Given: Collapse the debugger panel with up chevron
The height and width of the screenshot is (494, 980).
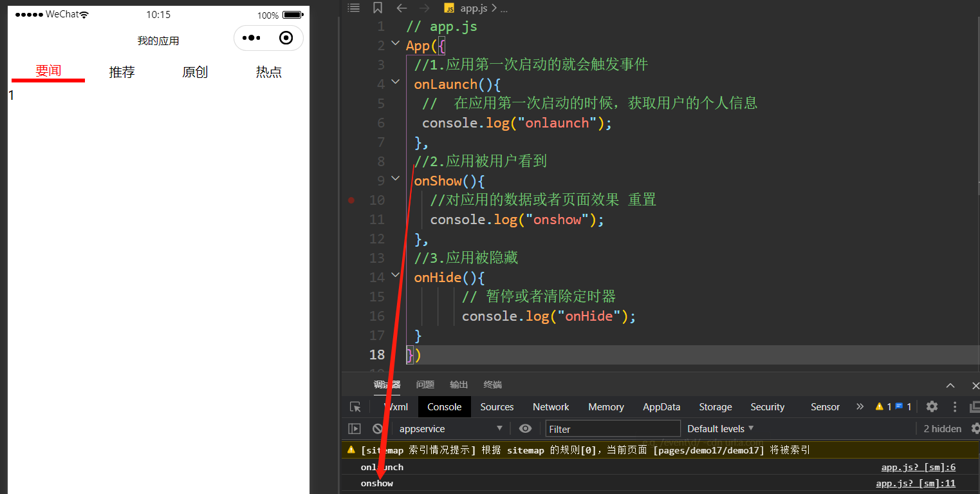Looking at the screenshot, I should [x=950, y=385].
